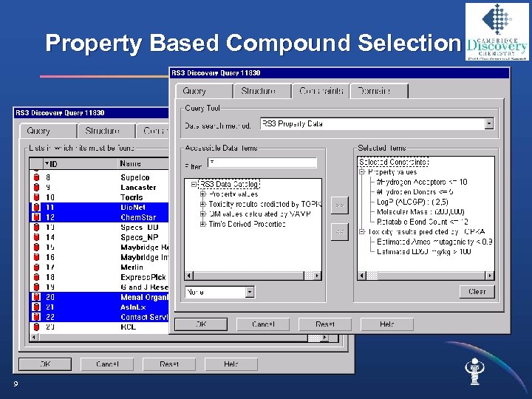Screen dimensions: 532x399
Task: Open Structure tab in back window
Action: 106,131
